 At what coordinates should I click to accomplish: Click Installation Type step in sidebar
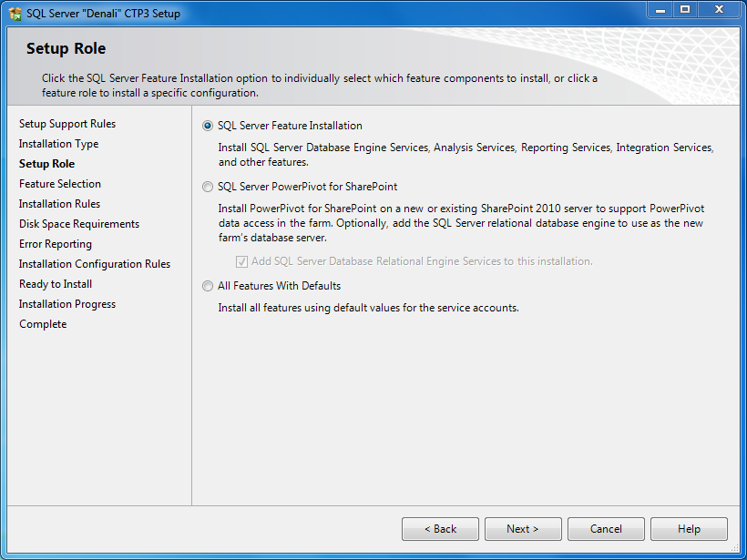point(58,144)
